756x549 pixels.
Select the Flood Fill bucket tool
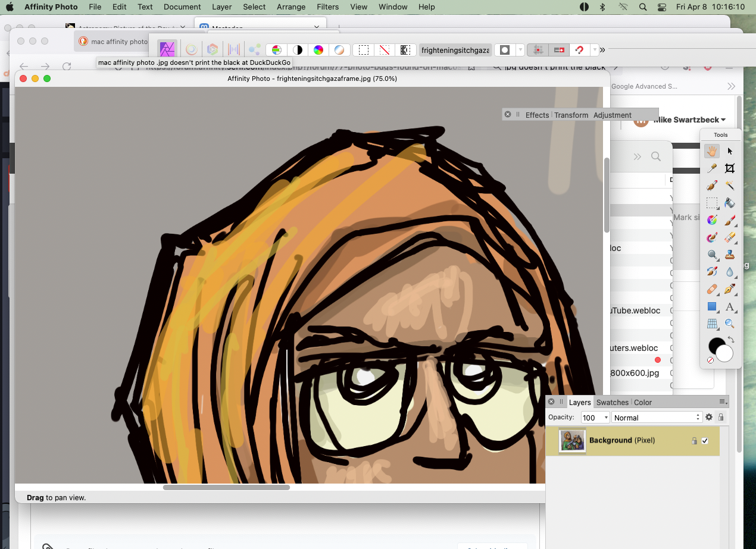click(x=730, y=203)
